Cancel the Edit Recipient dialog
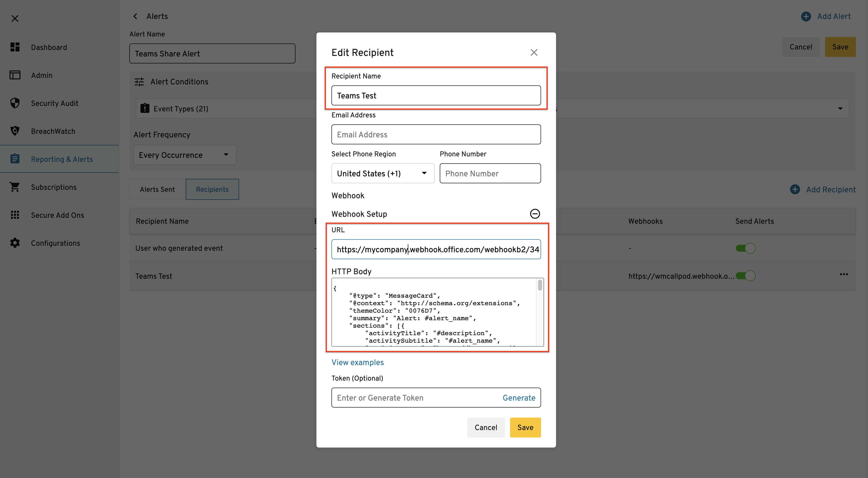This screenshot has height=478, width=868. point(486,428)
